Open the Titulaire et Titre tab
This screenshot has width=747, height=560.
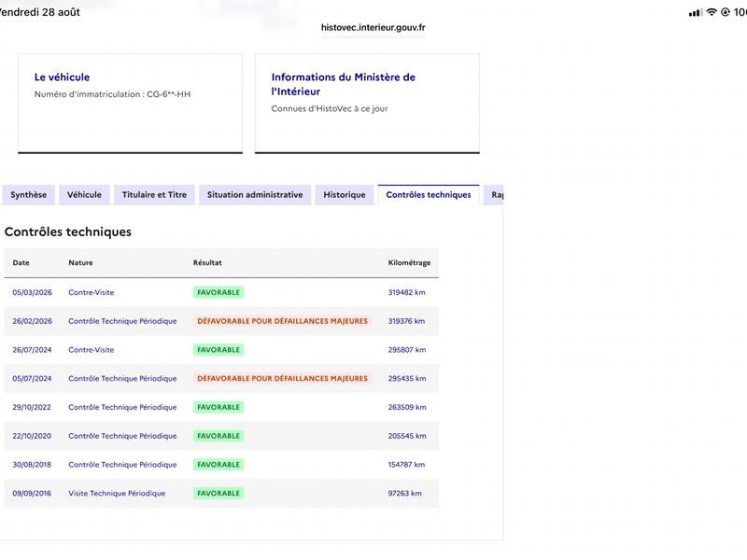(154, 195)
